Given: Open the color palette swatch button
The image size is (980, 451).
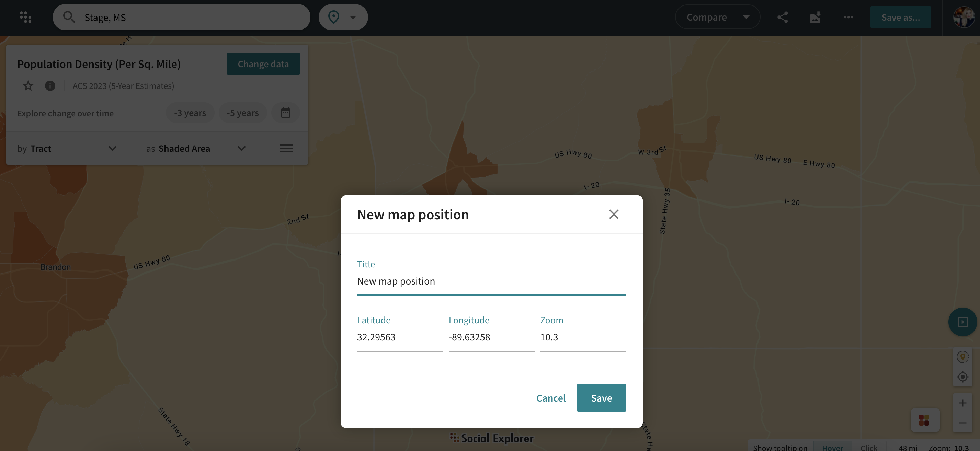Looking at the screenshot, I should coord(924,420).
